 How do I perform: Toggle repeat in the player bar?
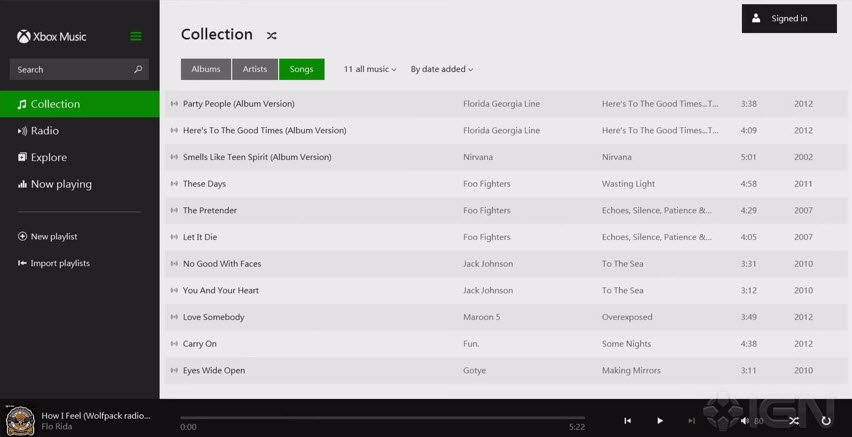(826, 421)
